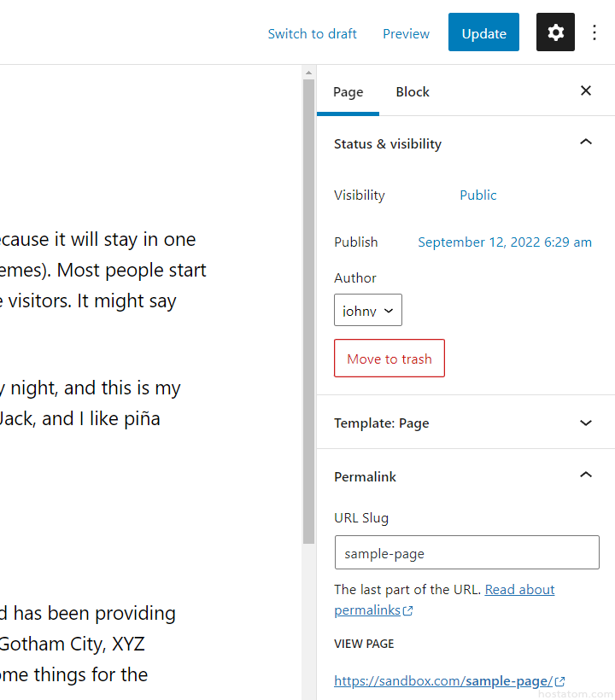Viewport: 615px width, 700px height.
Task: Click the Update button
Action: (x=483, y=33)
